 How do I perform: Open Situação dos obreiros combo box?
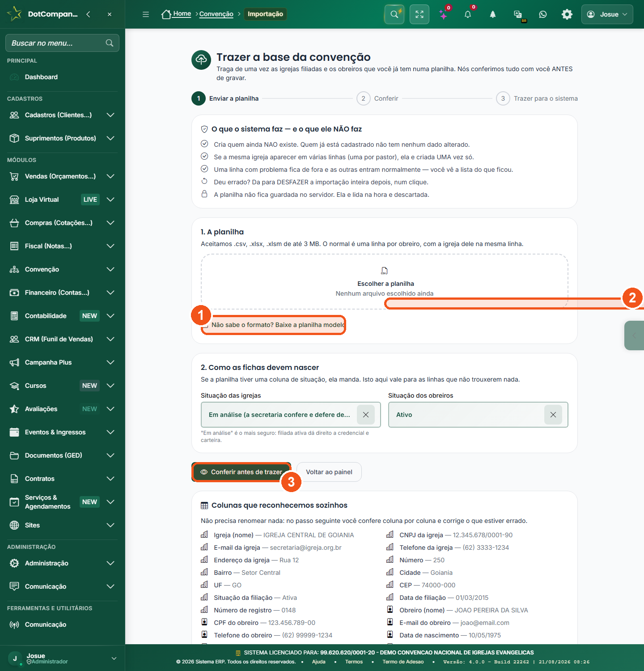[478, 415]
